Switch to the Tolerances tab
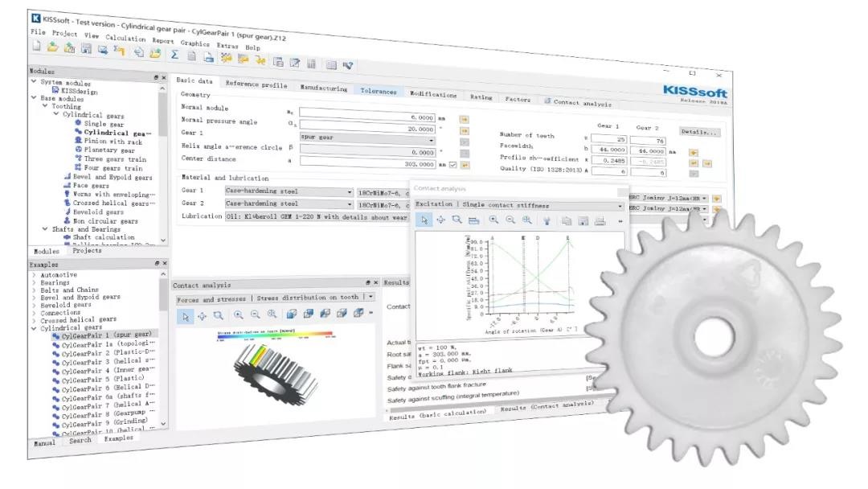This screenshot has height=489, width=868. click(x=379, y=91)
